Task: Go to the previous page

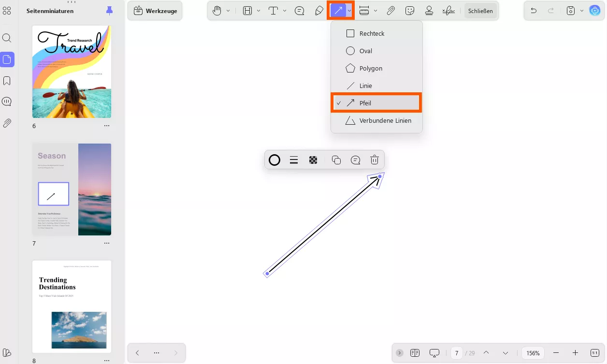Action: click(486, 353)
